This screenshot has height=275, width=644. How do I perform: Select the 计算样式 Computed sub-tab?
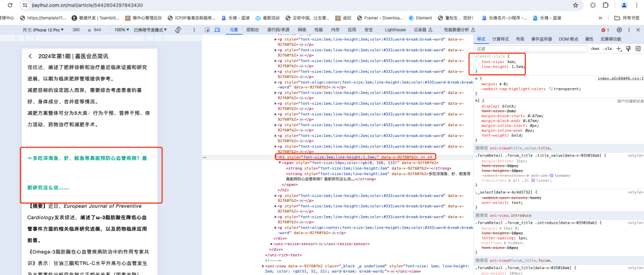[501, 39]
